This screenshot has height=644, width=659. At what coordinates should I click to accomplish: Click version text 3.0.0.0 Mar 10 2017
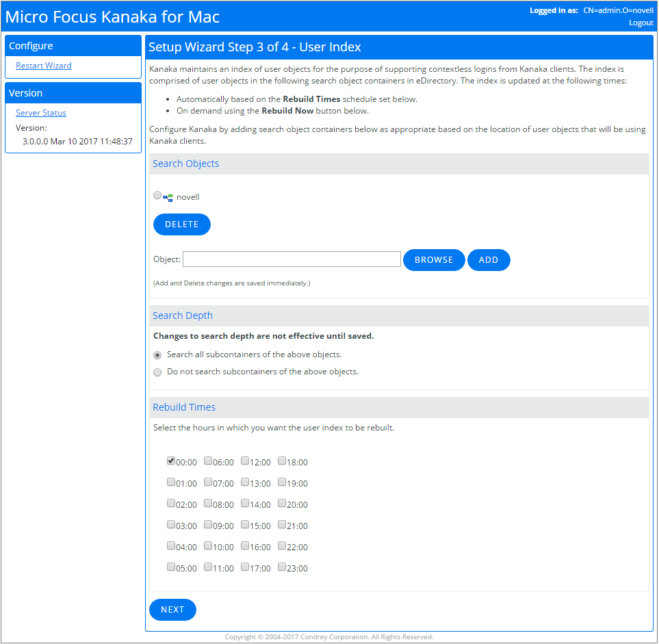77,142
